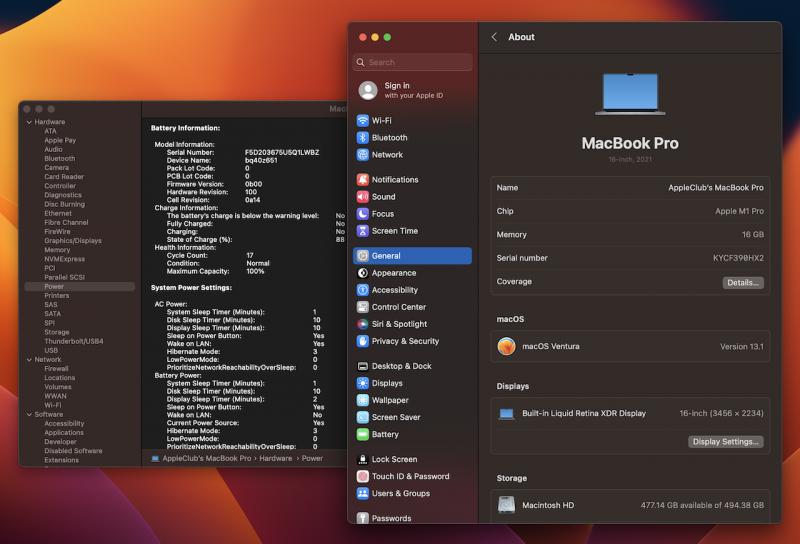Select Graphics/Displays in System Information sidebar

(72, 241)
